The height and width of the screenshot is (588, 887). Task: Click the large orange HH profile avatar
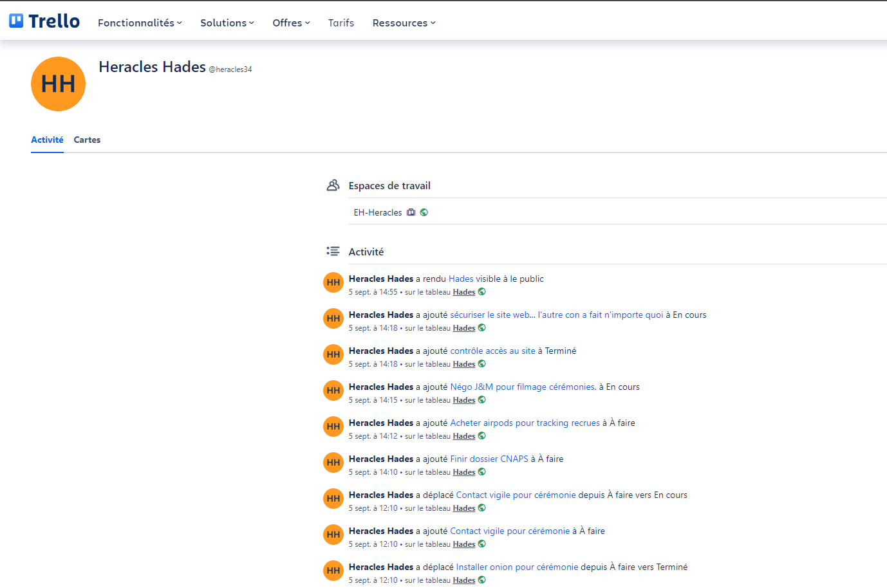(x=58, y=84)
